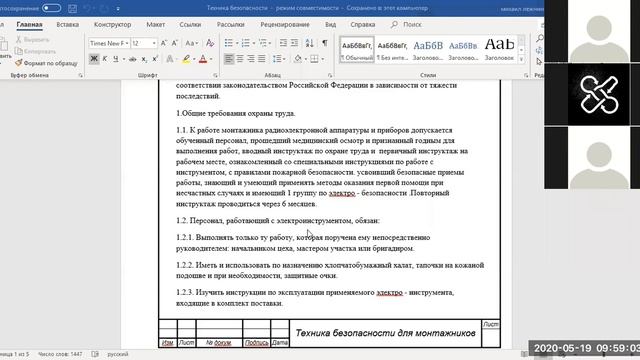Image resolution: width=640 pixels, height=360 pixels.
Task: Open the Справка tab
Action: pyautogui.click(x=362, y=24)
